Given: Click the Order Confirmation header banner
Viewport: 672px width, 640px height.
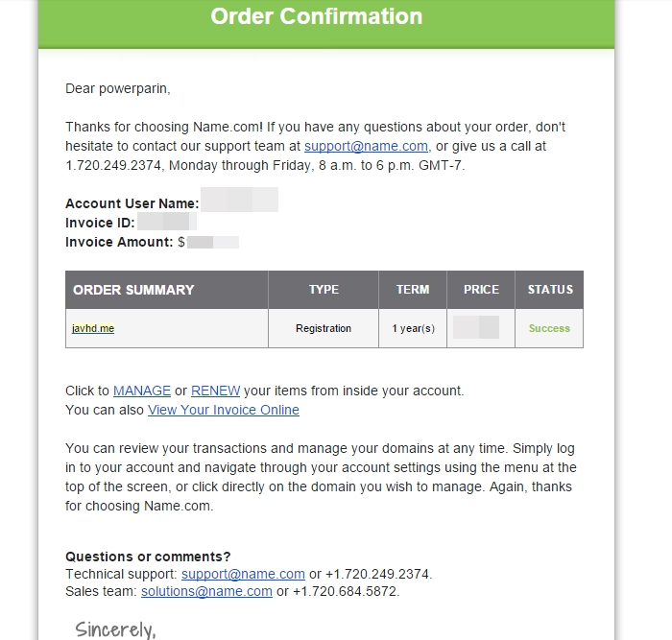Looking at the screenshot, I should [x=316, y=17].
